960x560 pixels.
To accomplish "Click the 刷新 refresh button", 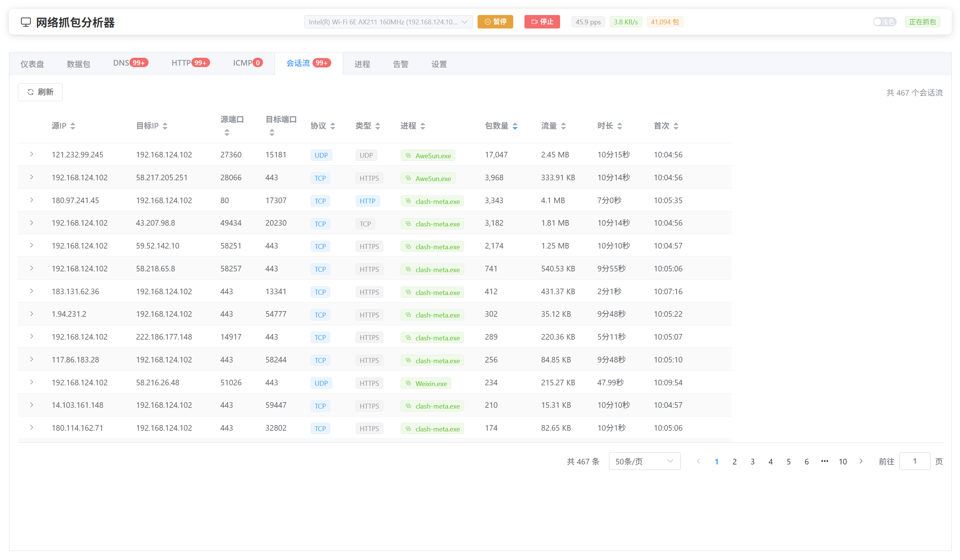I will pos(41,92).
